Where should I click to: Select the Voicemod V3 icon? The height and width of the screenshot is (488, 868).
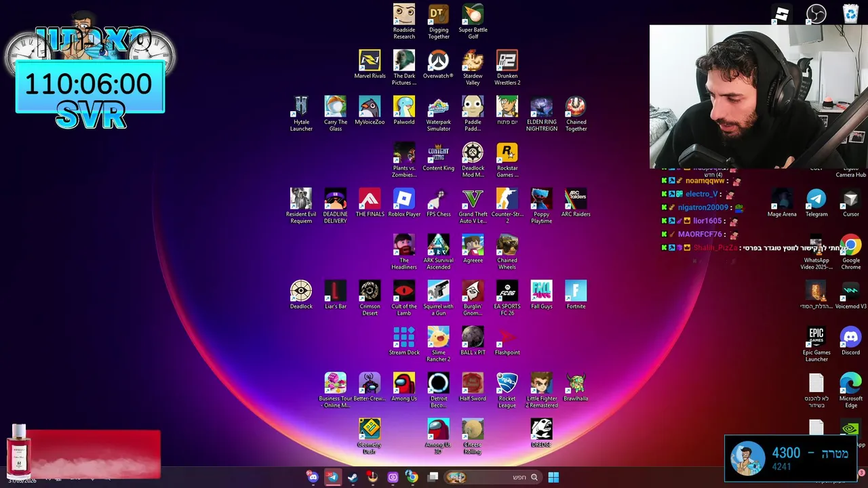tap(851, 295)
